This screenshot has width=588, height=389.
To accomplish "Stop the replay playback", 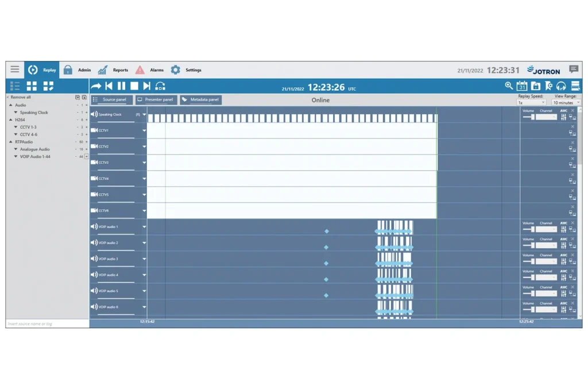I will (134, 86).
